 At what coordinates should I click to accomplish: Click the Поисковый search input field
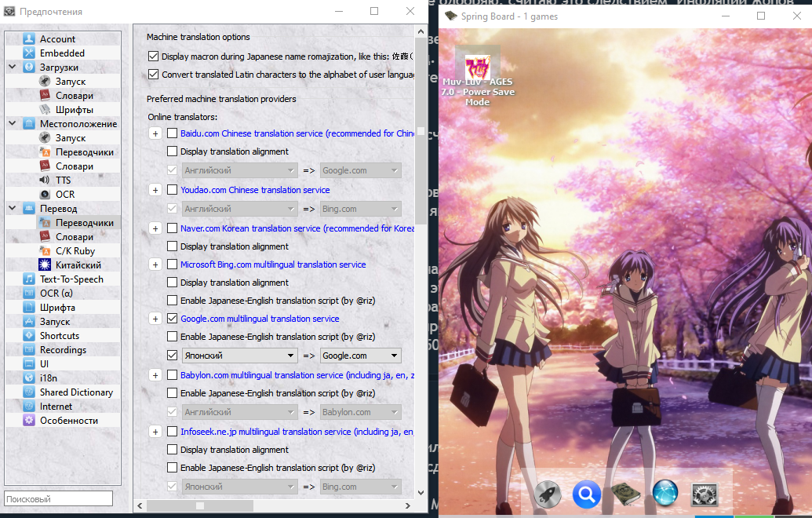59,499
